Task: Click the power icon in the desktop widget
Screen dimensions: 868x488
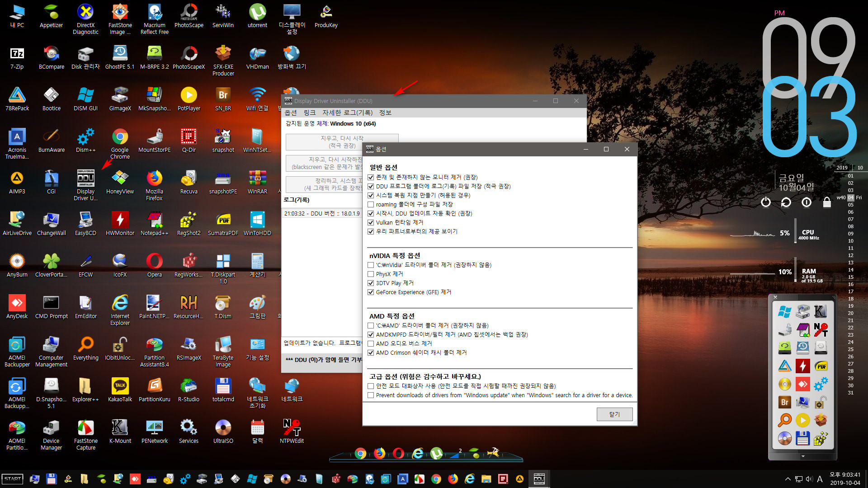Action: 765,202
